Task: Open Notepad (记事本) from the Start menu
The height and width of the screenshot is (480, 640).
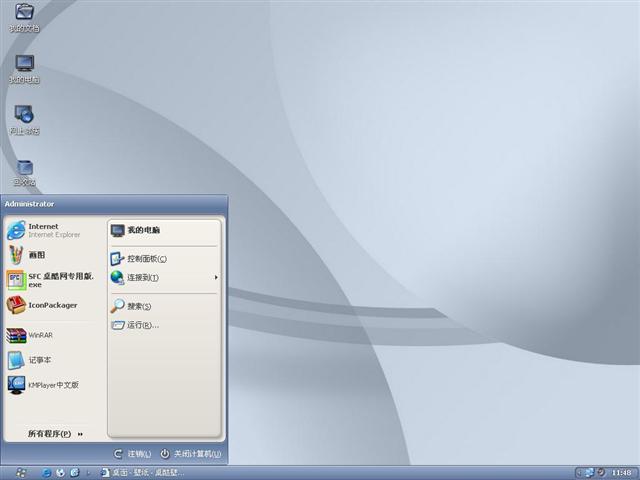Action: 55,360
